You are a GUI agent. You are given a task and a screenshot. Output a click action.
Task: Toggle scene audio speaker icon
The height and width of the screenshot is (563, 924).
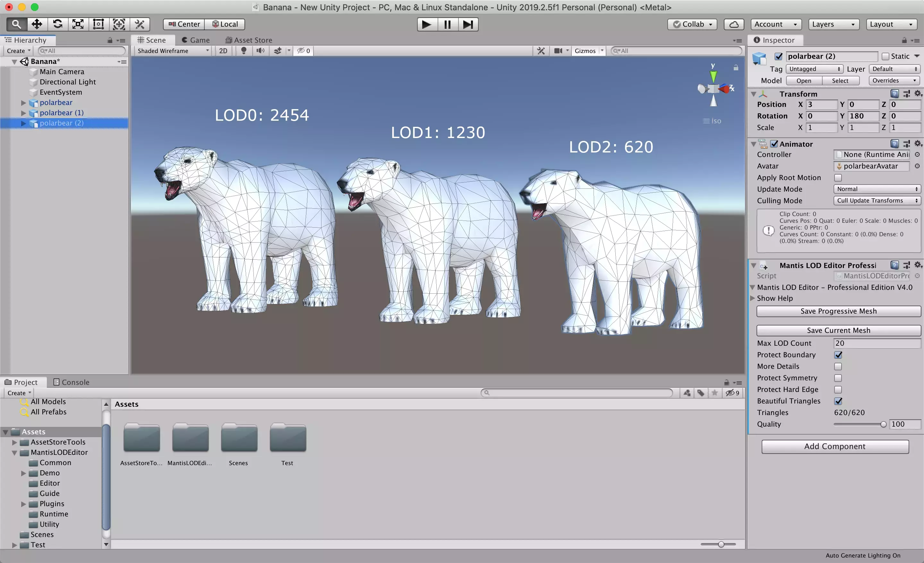coord(260,51)
